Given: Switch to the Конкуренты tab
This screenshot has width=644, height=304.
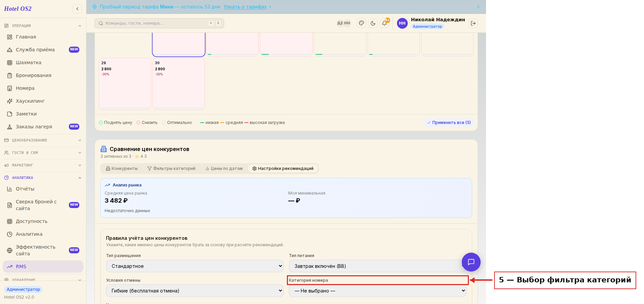Looking at the screenshot, I should click(x=122, y=169).
